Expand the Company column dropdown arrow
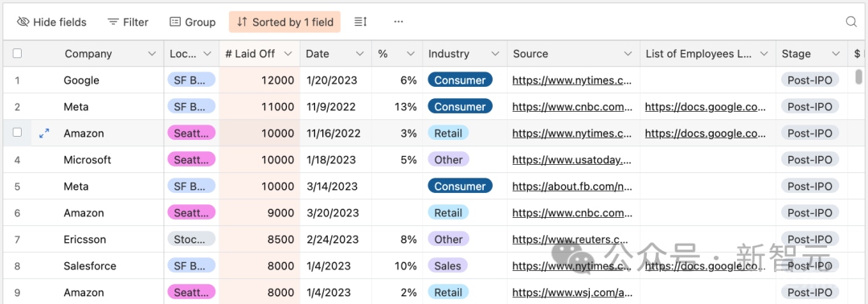 coord(152,54)
